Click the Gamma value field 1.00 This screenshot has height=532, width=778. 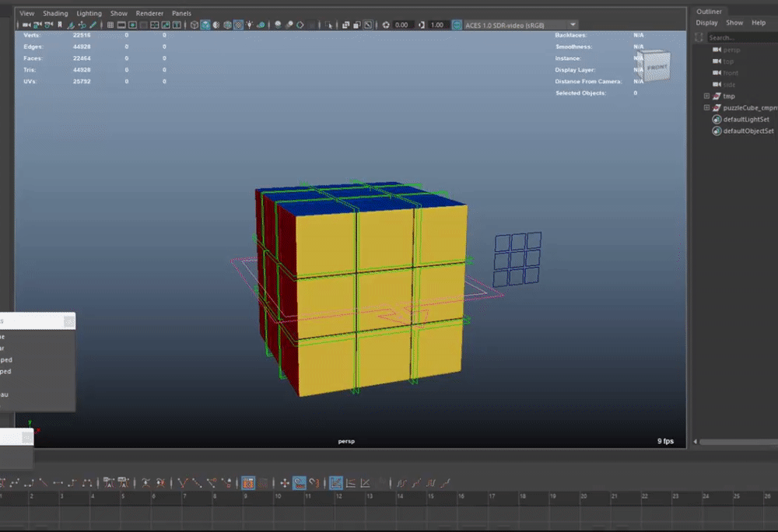(439, 25)
